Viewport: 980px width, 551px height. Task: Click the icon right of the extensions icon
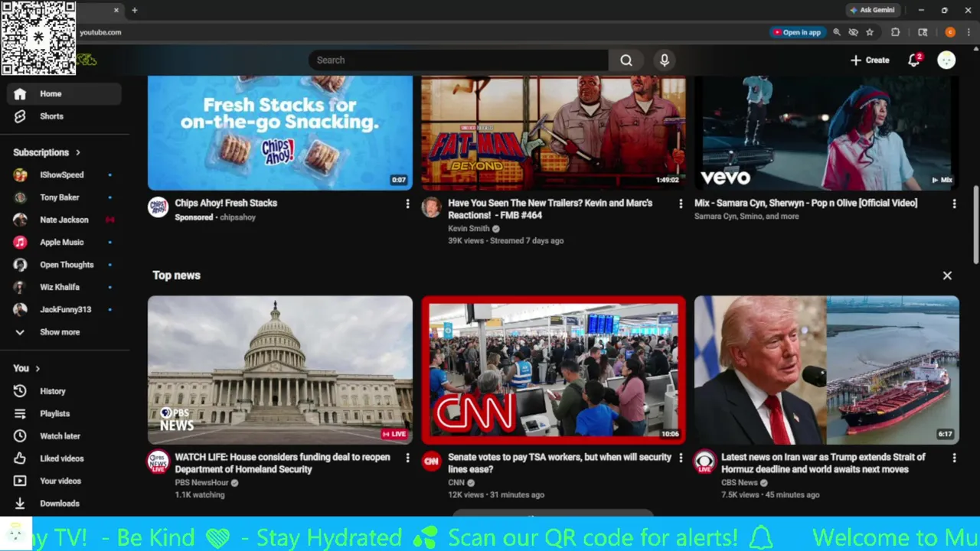(x=923, y=32)
